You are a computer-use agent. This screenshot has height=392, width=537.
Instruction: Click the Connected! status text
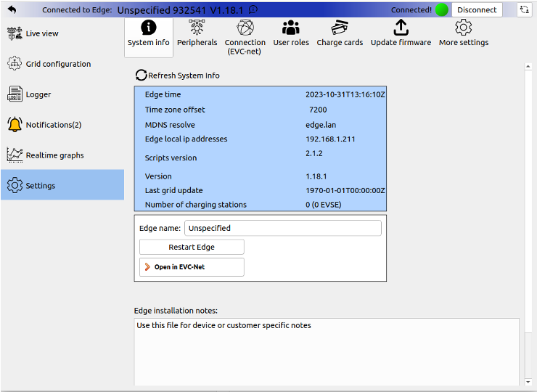[411, 10]
